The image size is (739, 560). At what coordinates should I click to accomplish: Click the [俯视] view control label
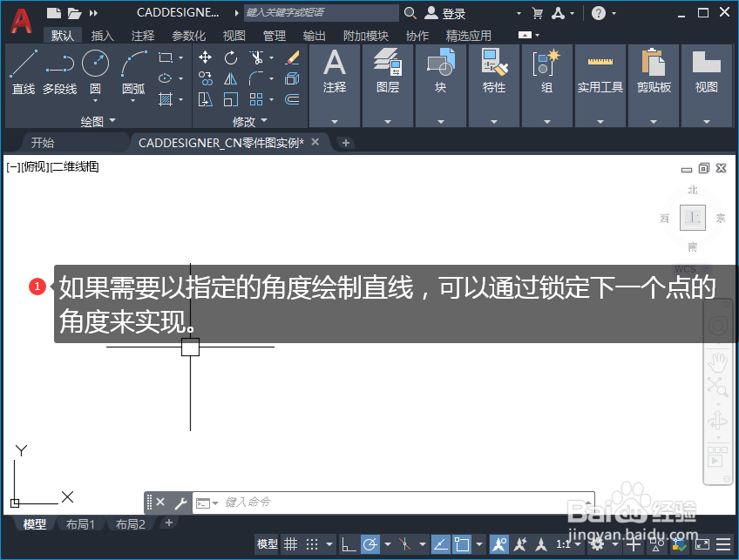[x=36, y=166]
